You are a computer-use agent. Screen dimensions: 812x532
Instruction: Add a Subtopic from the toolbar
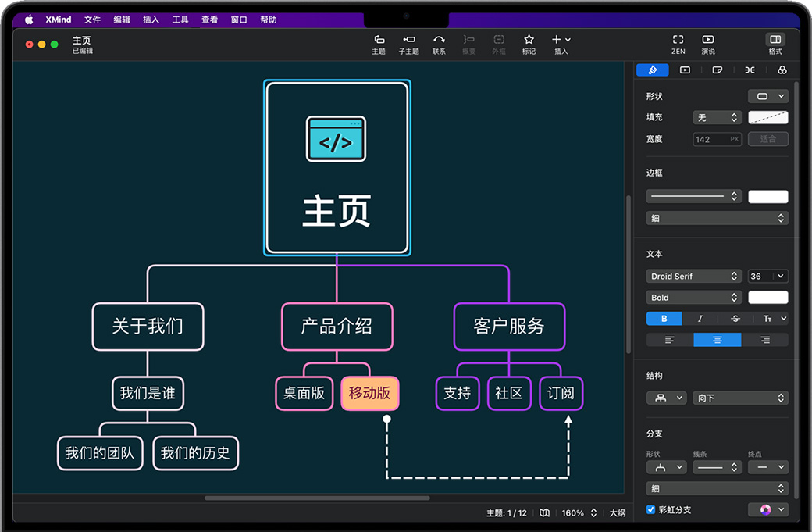[x=408, y=44]
